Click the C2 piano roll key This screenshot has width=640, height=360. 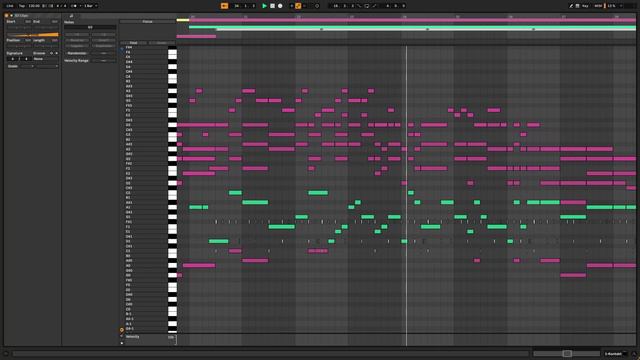pos(173,194)
